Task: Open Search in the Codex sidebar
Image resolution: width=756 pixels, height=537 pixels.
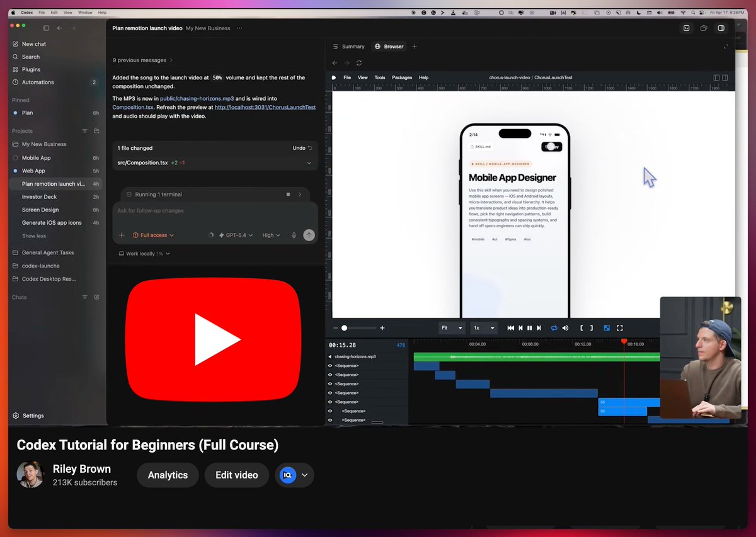Action: [26, 57]
